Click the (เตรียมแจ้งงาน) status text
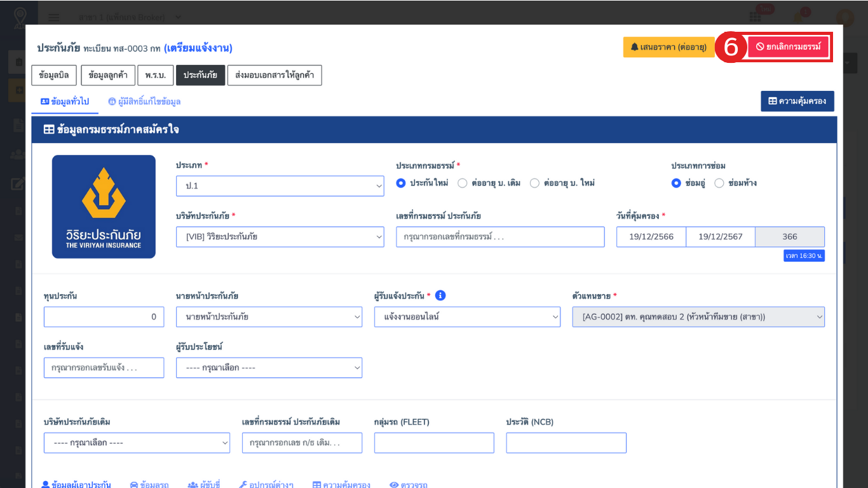 click(x=198, y=48)
